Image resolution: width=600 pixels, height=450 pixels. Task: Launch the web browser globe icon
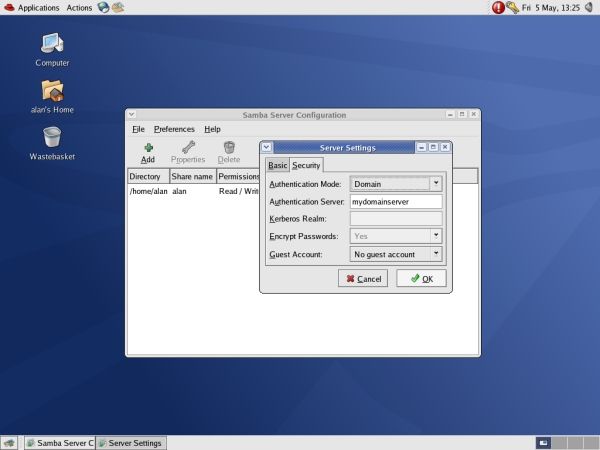coord(103,7)
